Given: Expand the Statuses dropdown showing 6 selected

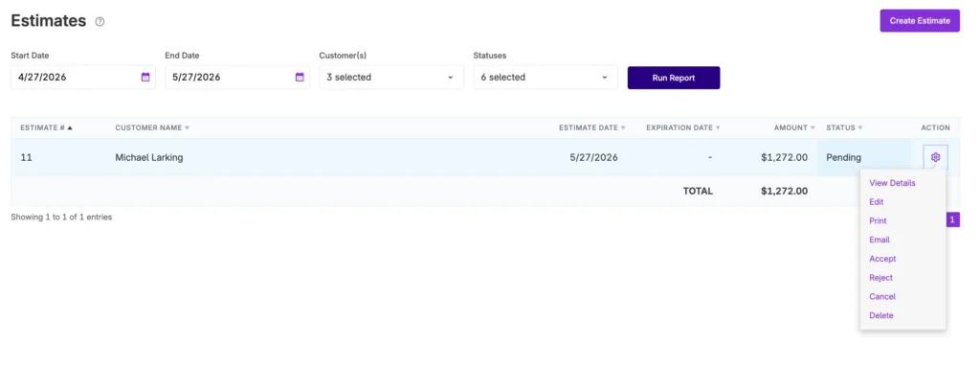Looking at the screenshot, I should click(x=546, y=77).
